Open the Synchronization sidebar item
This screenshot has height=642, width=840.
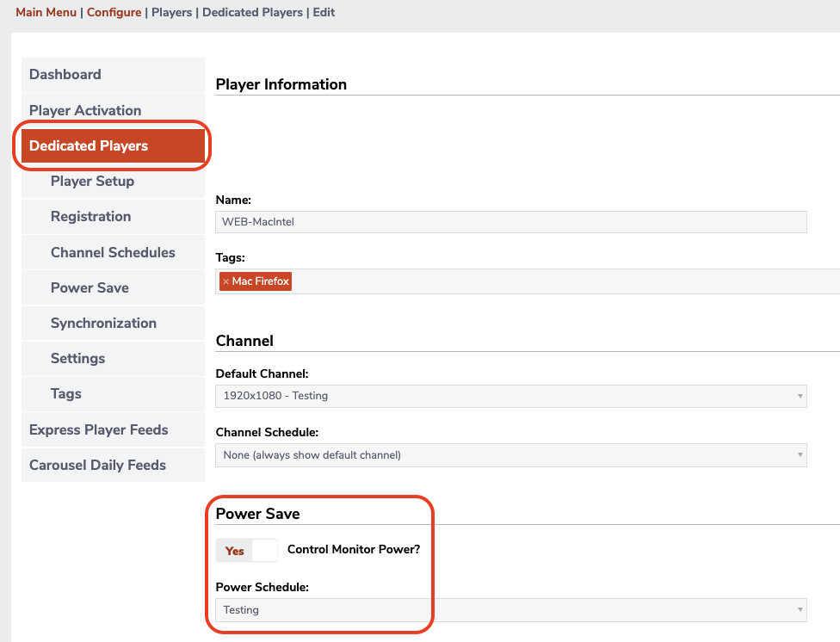113,323
